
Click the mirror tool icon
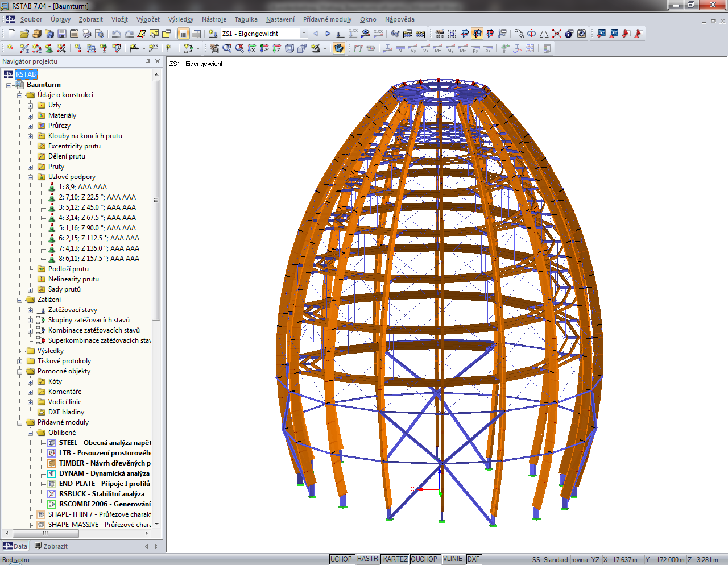(x=544, y=34)
